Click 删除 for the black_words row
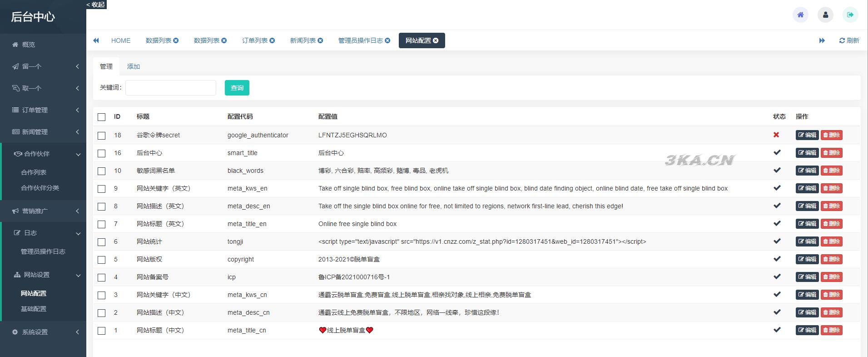This screenshot has width=868, height=357. tap(832, 171)
